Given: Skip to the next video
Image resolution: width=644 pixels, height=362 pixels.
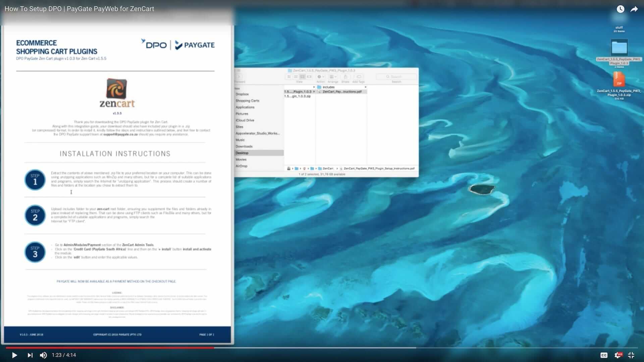Looking at the screenshot, I should (x=30, y=355).
